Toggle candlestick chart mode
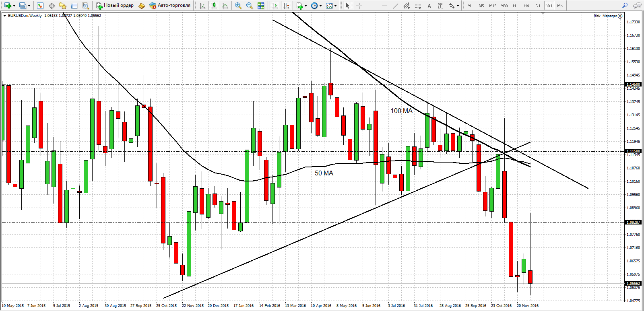 coord(214,6)
